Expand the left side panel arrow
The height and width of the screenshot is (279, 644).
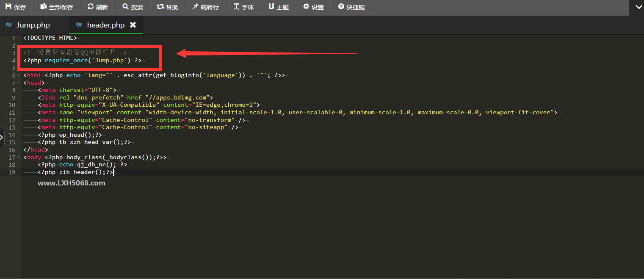pos(2,138)
